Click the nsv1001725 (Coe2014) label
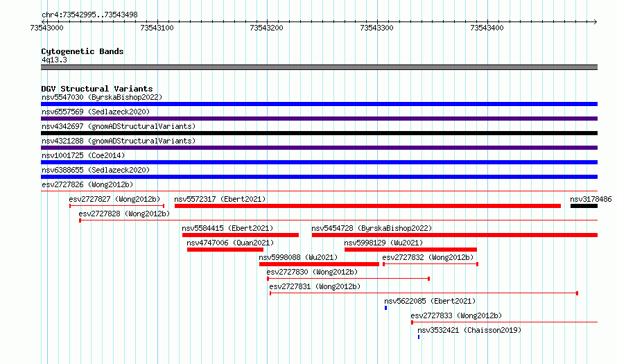 tap(83, 155)
